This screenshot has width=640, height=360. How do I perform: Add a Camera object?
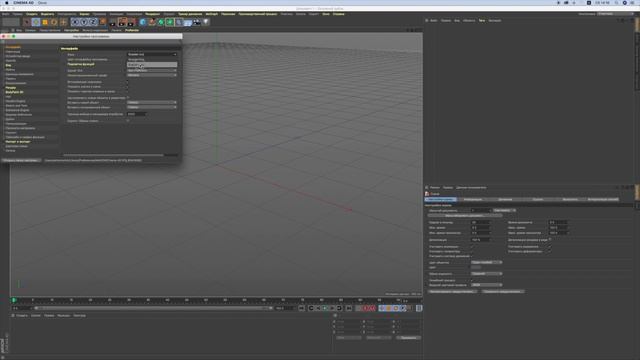tap(197, 22)
